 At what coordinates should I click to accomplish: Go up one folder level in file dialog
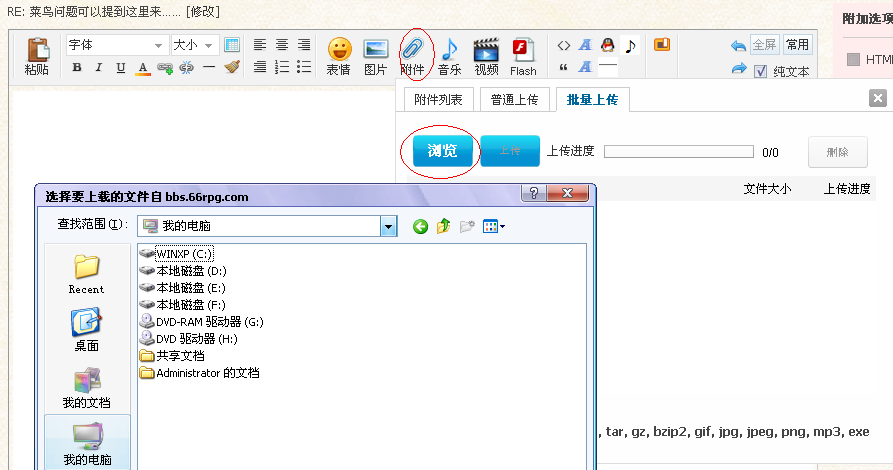444,227
